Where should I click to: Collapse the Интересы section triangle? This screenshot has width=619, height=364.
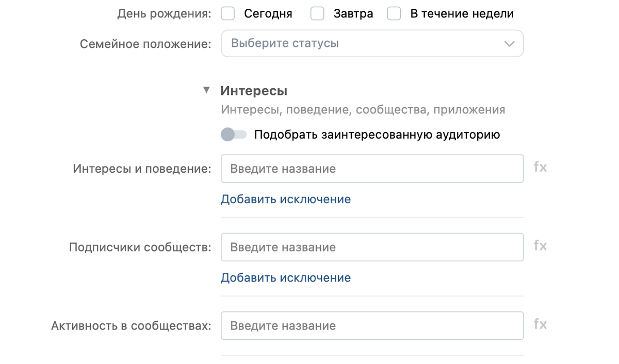point(206,90)
